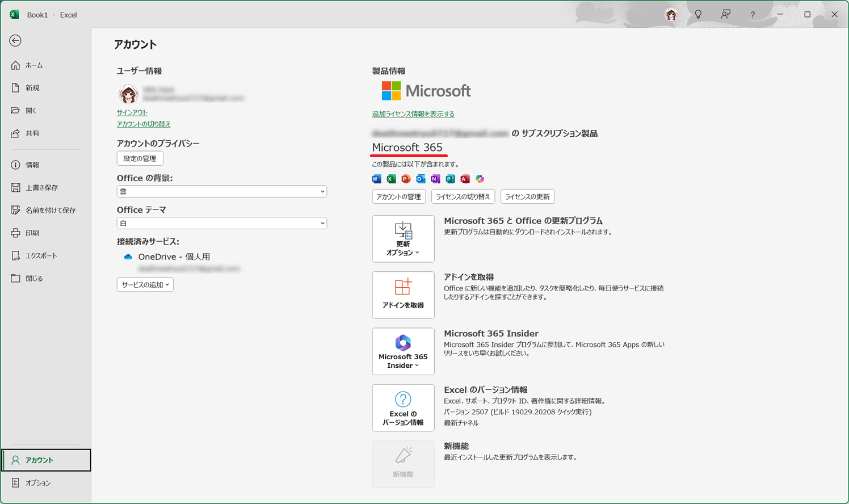The width and height of the screenshot is (849, 504).
Task: Click the Copilot app icon
Action: tap(480, 179)
